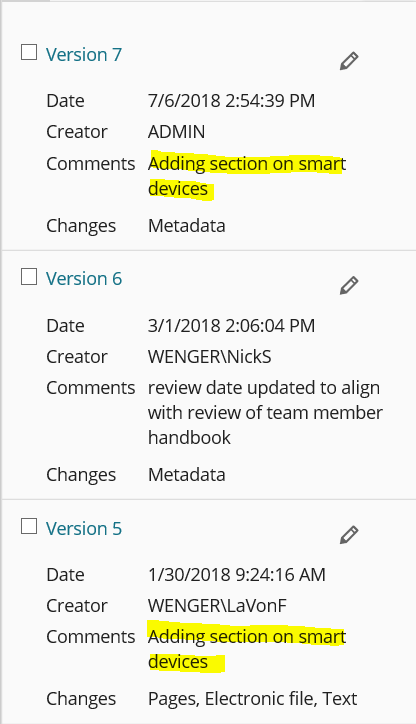Viewport: 416px width, 724px height.
Task: Select the checkbox next to Version 6
Action: point(29,277)
